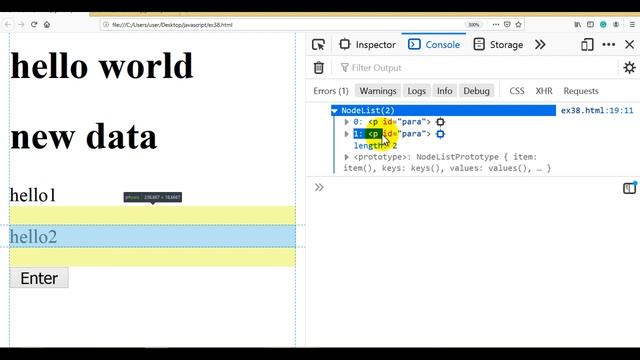Bookmark the page with the star icon
This screenshot has height=360, width=640.
pyautogui.click(x=518, y=24)
